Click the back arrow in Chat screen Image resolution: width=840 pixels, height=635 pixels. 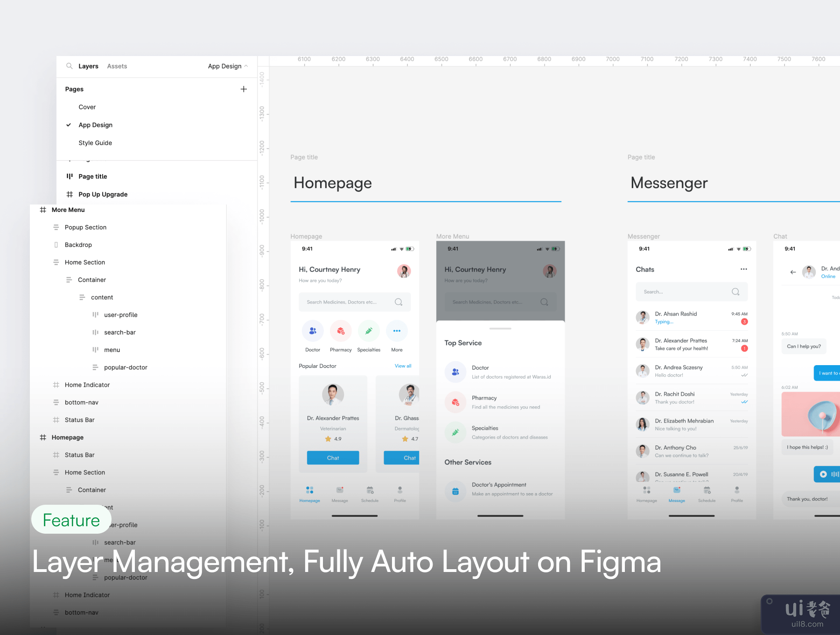[793, 272]
